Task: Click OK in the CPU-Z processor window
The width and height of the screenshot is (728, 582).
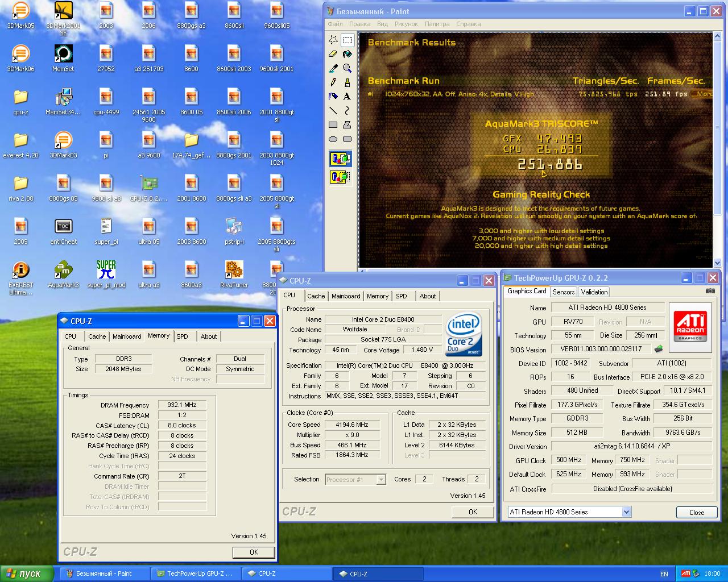Action: click(473, 512)
